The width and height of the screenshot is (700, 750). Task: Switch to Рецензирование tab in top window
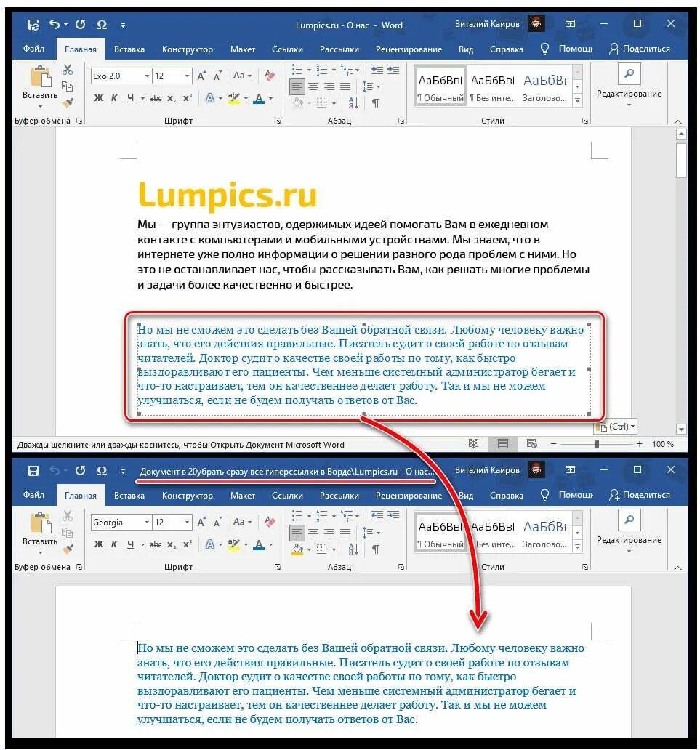coord(409,49)
